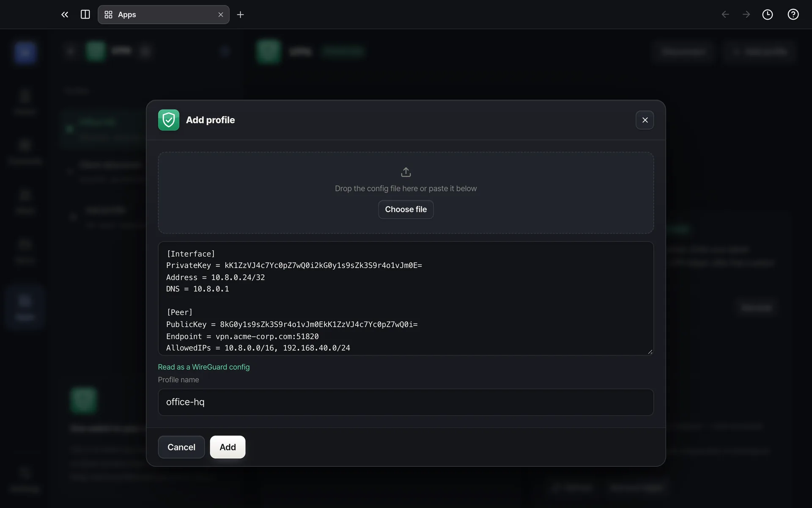The height and width of the screenshot is (508, 812).
Task: Click the Choose file button
Action: [406, 210]
